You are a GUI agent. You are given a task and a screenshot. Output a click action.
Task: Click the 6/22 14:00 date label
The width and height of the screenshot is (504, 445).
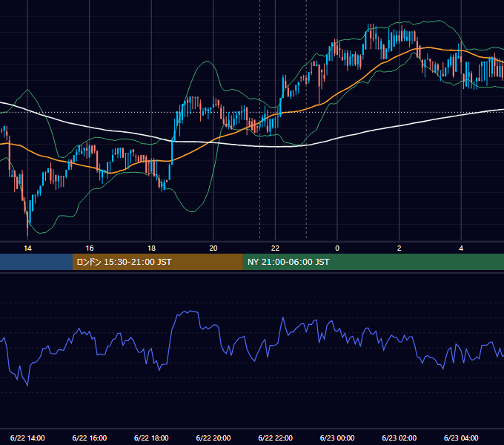point(27,438)
